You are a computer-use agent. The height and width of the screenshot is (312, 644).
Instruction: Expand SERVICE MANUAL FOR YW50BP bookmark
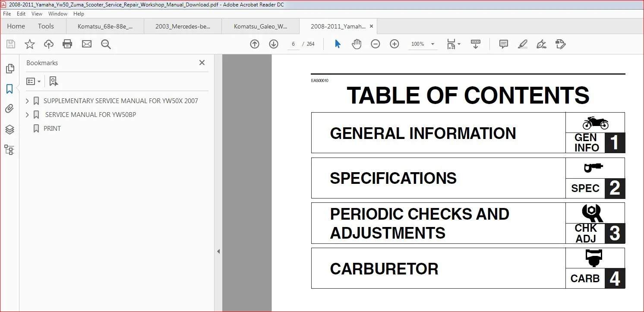(x=28, y=115)
